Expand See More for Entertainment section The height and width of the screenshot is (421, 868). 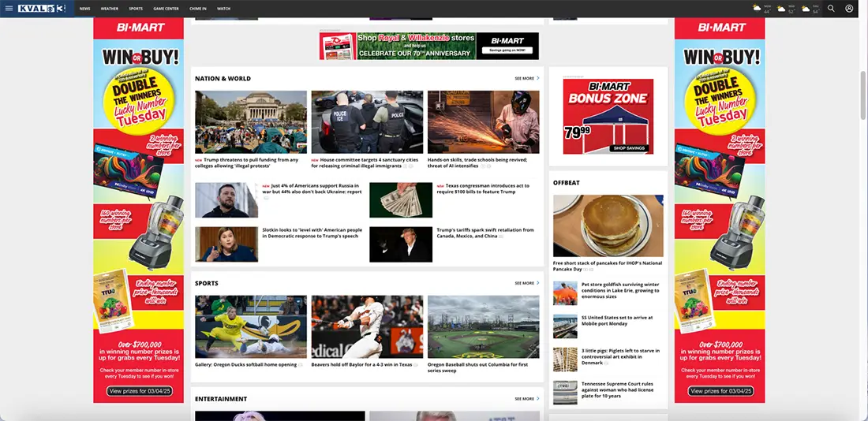[x=527, y=399]
